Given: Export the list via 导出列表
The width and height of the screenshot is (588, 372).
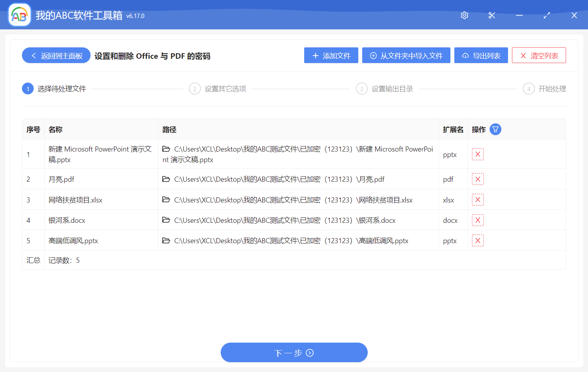Looking at the screenshot, I should 481,55.
